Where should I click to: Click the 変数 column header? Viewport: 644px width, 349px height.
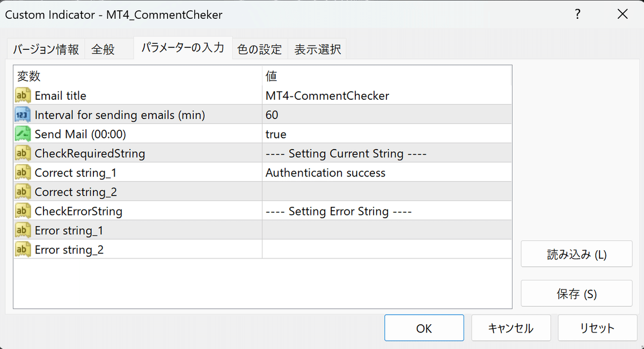(x=138, y=76)
